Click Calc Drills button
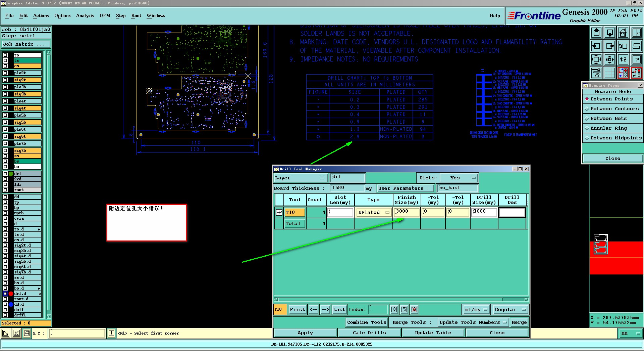 (x=369, y=333)
